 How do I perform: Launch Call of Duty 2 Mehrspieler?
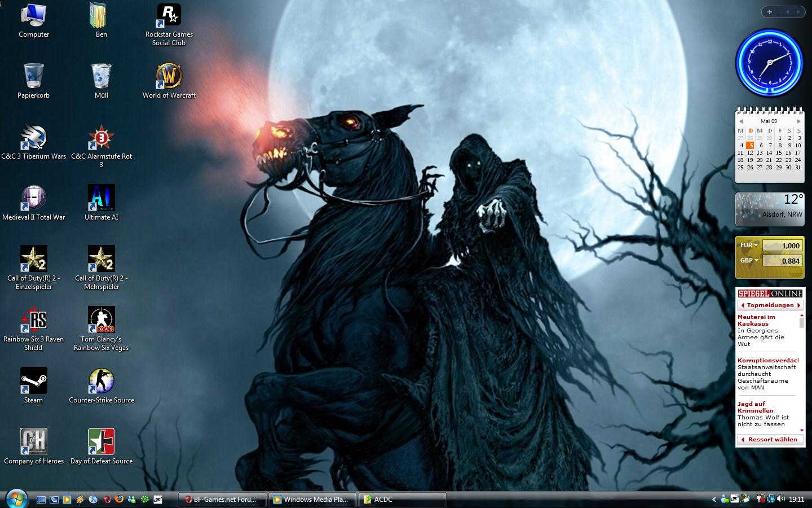[x=101, y=268]
